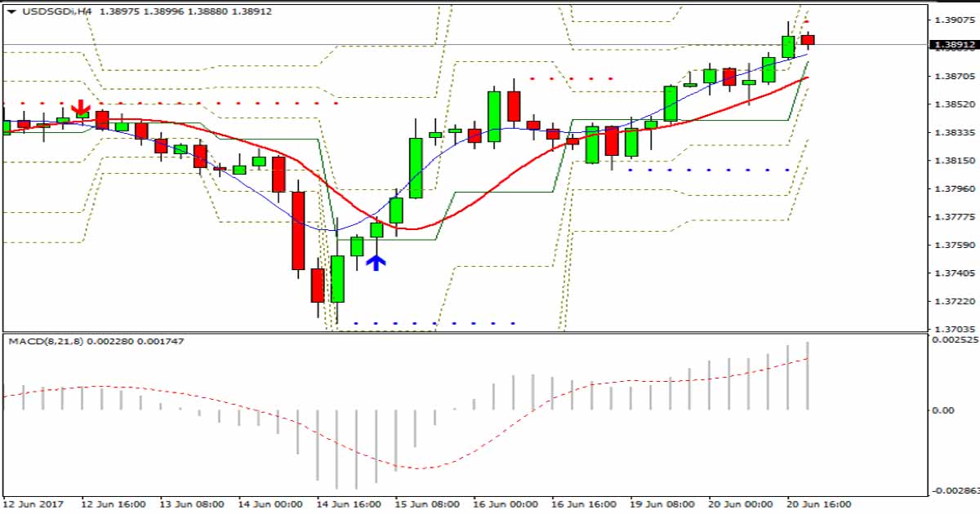Click the highlighted 1.38912 current price tag
The width and height of the screenshot is (980, 514).
point(952,45)
